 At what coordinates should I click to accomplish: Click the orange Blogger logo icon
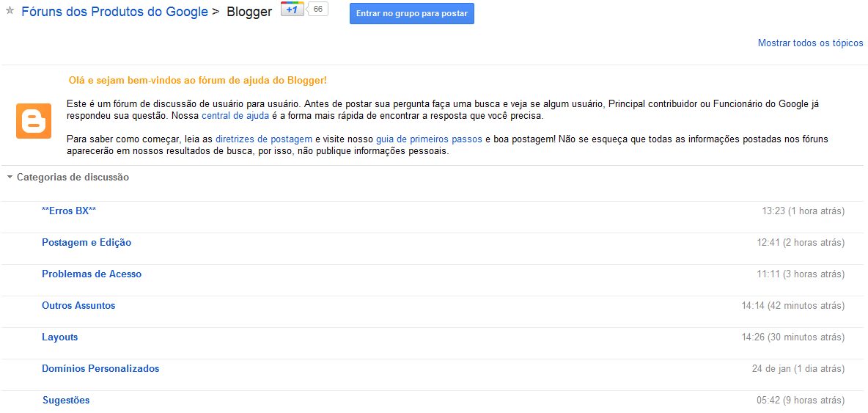pos(34,121)
